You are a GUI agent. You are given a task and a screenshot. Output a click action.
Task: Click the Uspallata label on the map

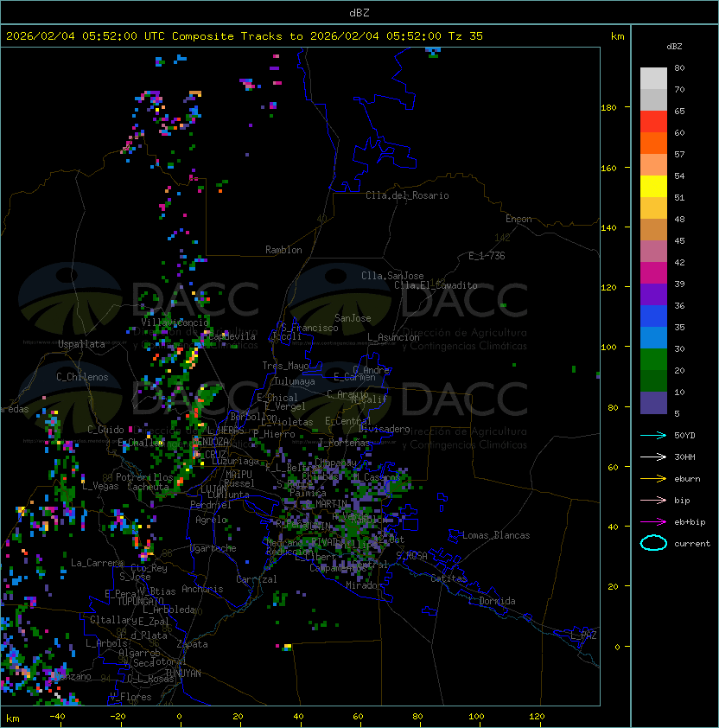[81, 344]
